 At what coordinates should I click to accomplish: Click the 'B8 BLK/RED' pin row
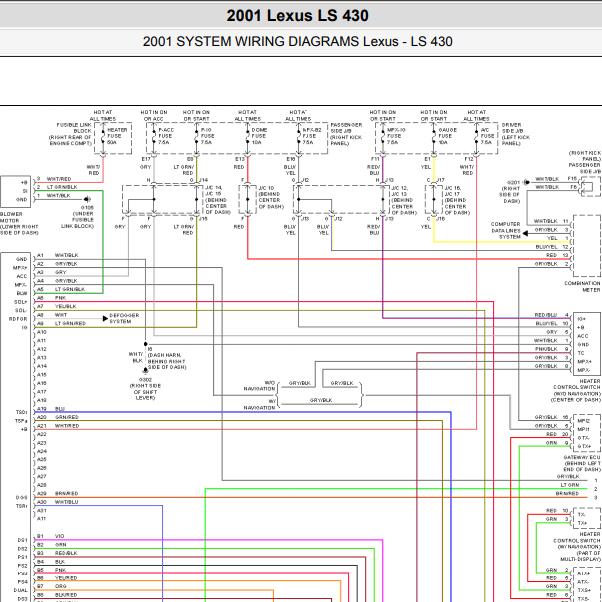(57, 595)
